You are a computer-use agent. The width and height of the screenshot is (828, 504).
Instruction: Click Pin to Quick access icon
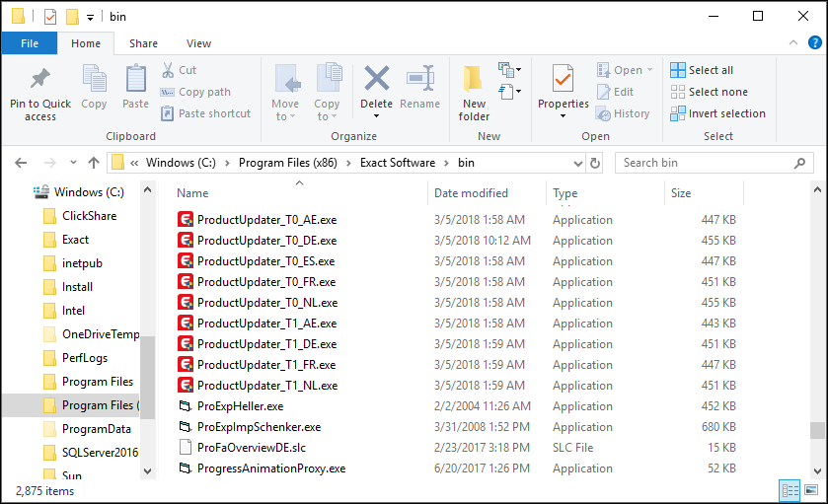pos(40,79)
